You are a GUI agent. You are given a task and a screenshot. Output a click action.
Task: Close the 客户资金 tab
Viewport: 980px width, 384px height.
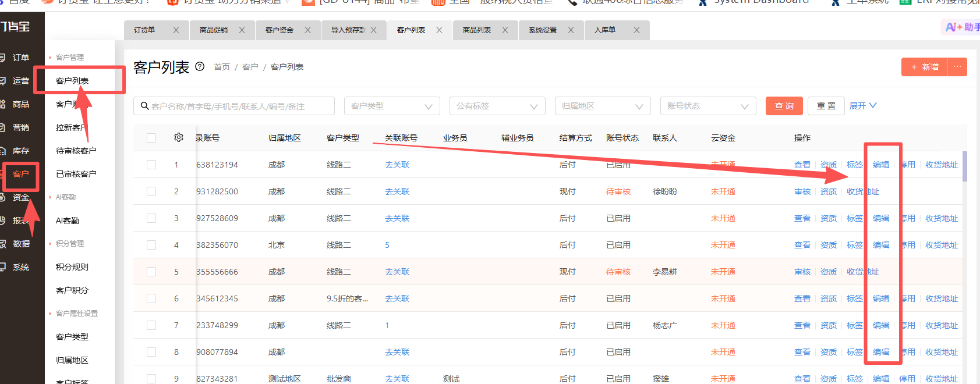point(307,30)
